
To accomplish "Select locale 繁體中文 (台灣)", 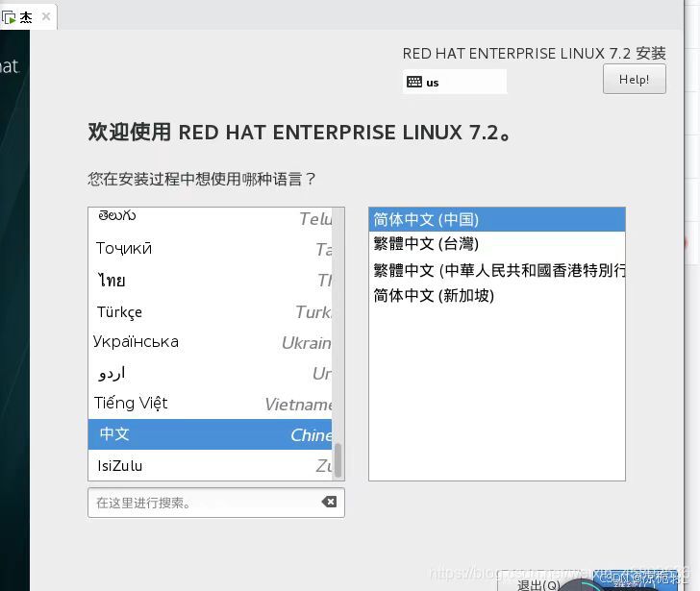I will [x=497, y=243].
